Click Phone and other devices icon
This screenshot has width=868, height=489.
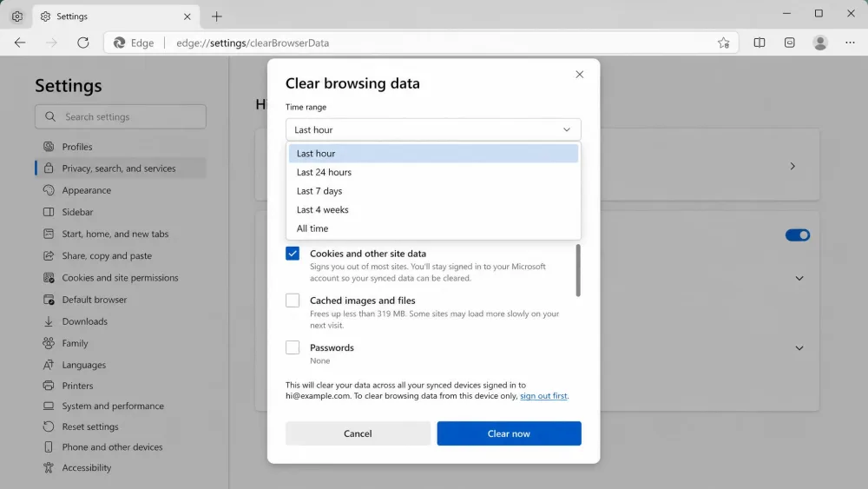tap(49, 447)
